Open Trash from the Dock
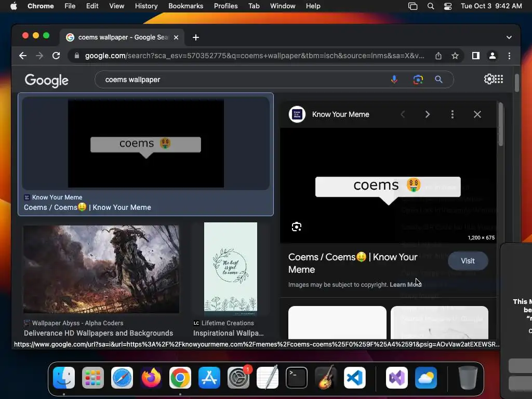The image size is (532, 399). 468,377
